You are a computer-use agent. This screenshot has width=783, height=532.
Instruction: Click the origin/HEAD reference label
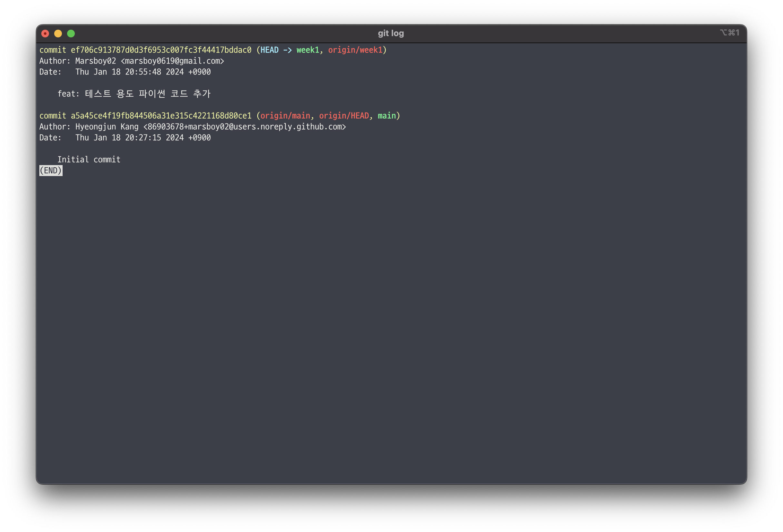(x=344, y=116)
